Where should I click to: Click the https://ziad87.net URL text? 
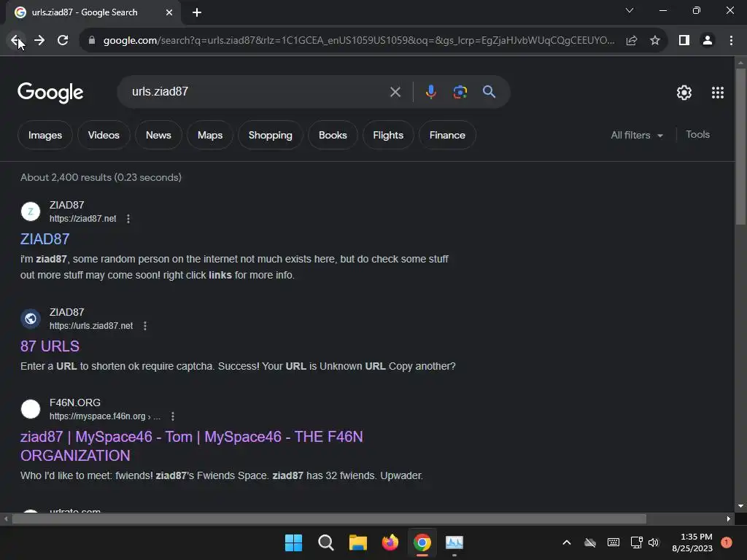(83, 219)
